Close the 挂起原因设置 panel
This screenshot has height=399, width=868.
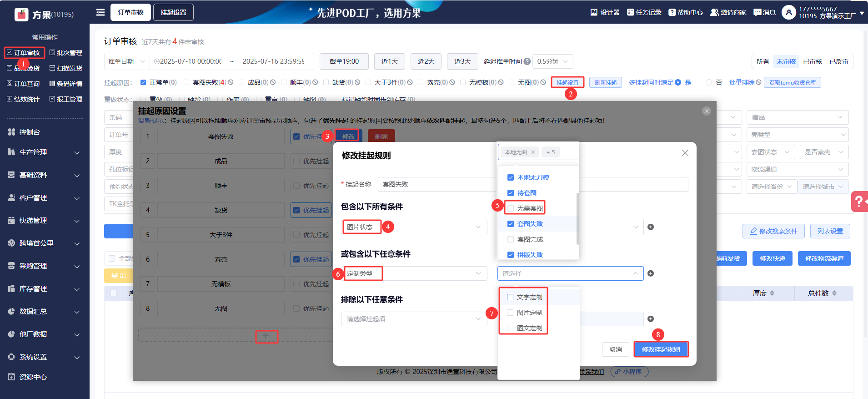[x=706, y=111]
